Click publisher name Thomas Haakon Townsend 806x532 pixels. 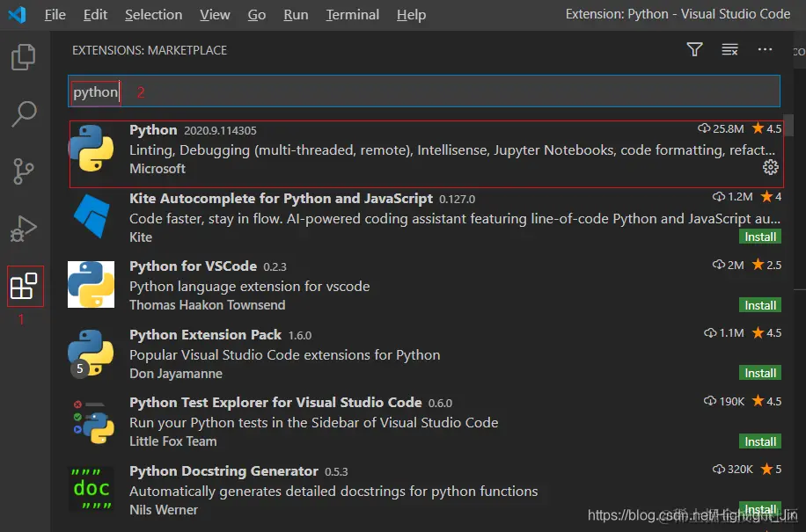[x=207, y=305]
